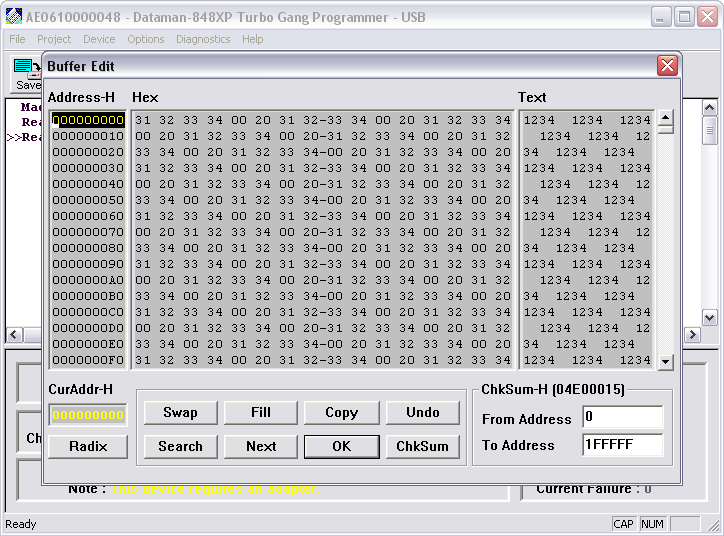
Task: Click the Dataman app icon in title bar
Action: tap(14, 17)
